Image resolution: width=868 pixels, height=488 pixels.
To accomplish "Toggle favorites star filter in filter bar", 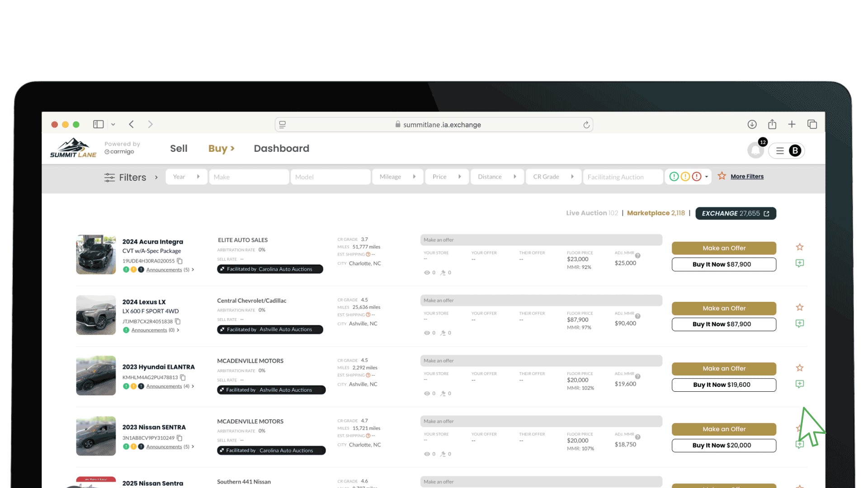I will pyautogui.click(x=722, y=176).
